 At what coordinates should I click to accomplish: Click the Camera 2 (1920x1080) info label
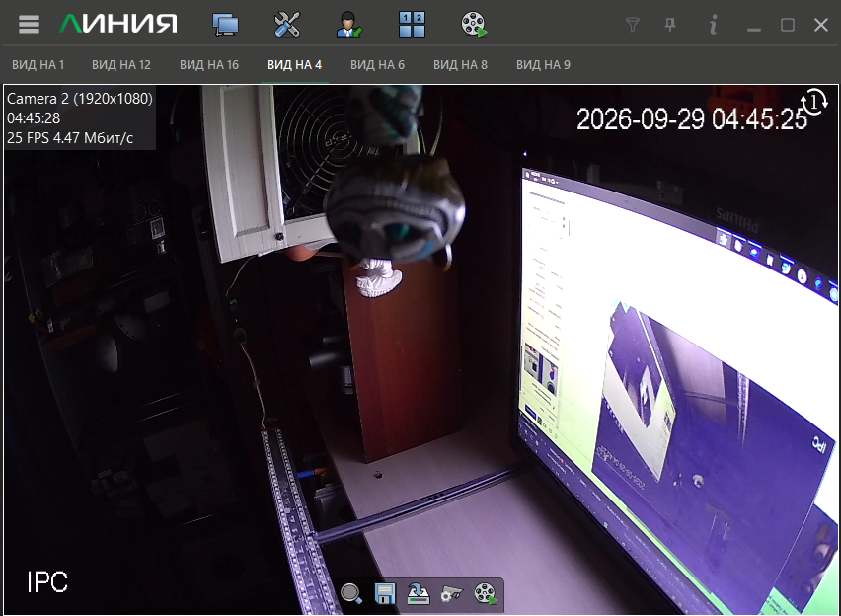tap(80, 99)
